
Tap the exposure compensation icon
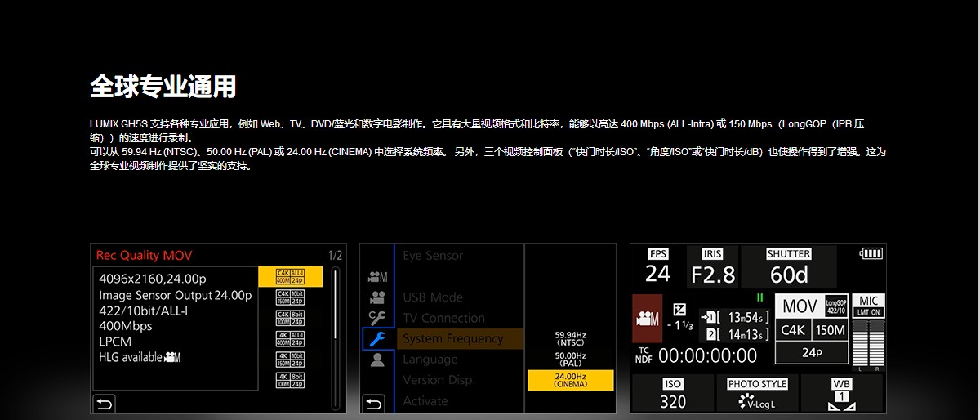click(679, 311)
